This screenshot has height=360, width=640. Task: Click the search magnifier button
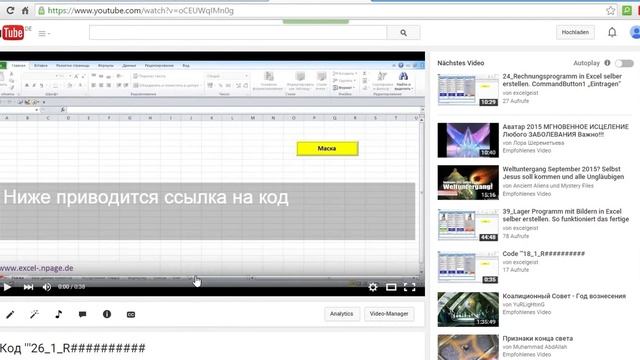click(x=403, y=33)
